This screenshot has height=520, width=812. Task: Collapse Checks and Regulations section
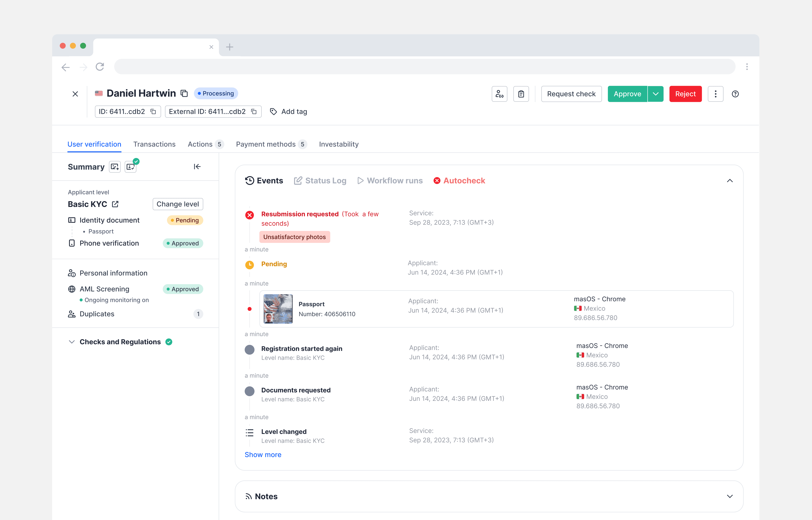pyautogui.click(x=72, y=342)
